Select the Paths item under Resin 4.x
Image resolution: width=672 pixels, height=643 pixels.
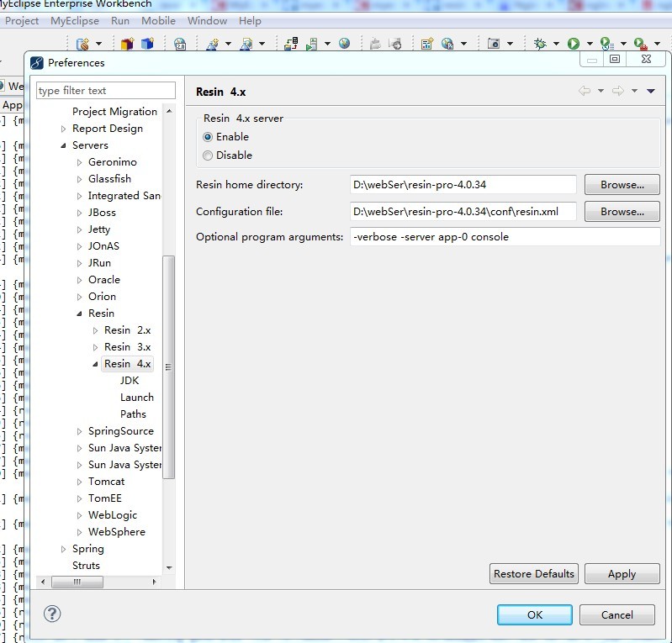(133, 414)
